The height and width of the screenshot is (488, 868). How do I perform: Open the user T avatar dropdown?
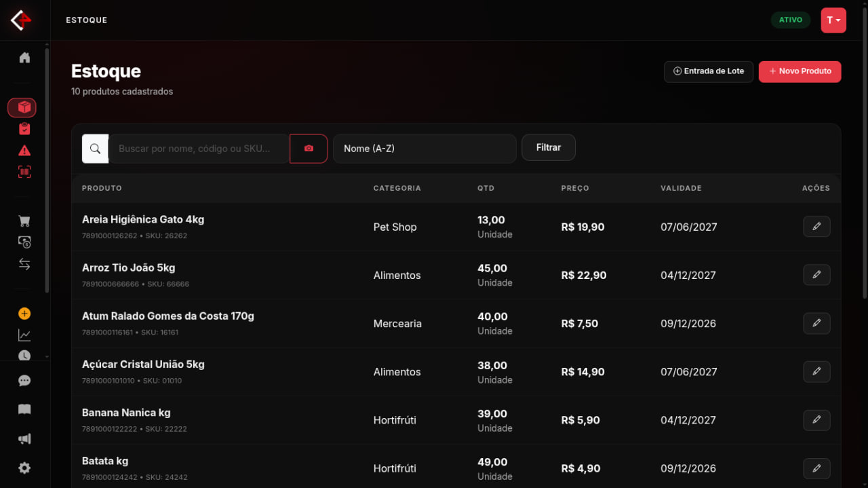click(x=833, y=20)
